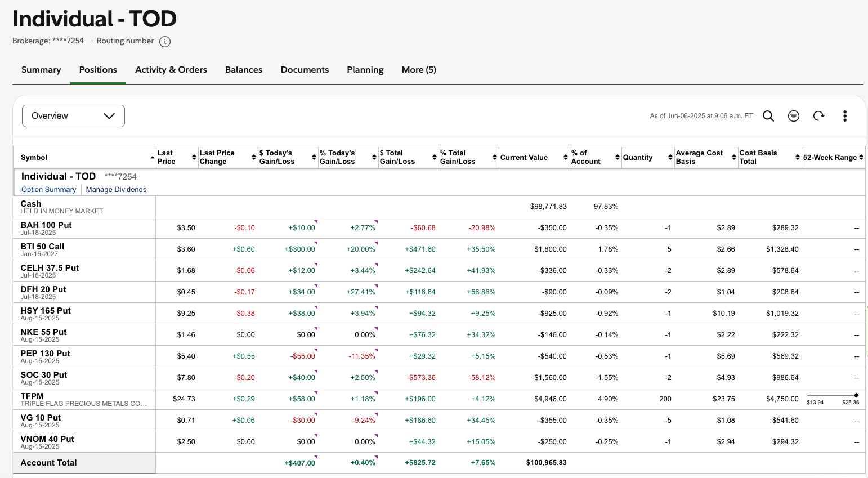Sort by % of Account column
Viewport: 868px width, 478px height.
pyautogui.click(x=618, y=158)
